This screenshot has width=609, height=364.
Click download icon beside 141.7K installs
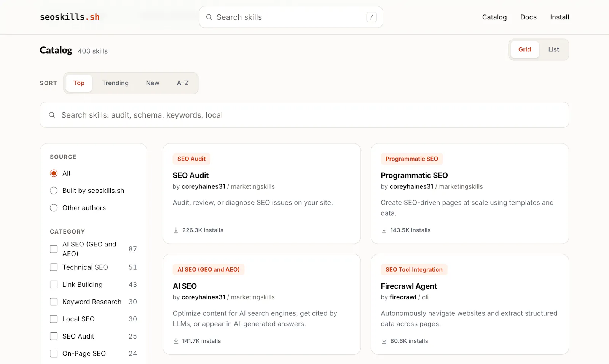pos(176,341)
